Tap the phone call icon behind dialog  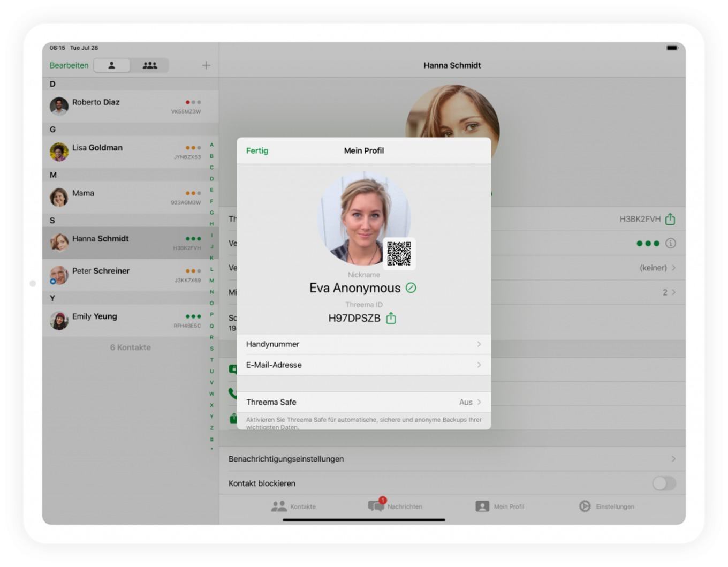pos(233,393)
